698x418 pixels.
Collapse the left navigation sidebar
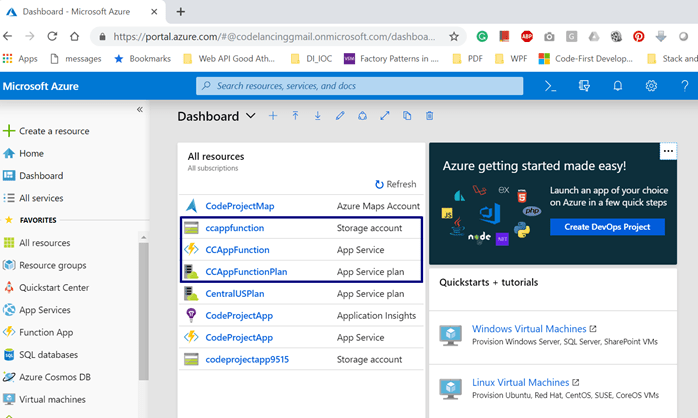140,109
